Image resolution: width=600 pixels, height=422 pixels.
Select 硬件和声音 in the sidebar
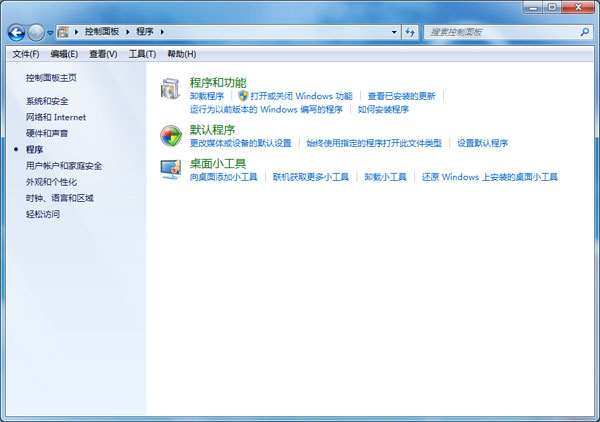tap(47, 134)
